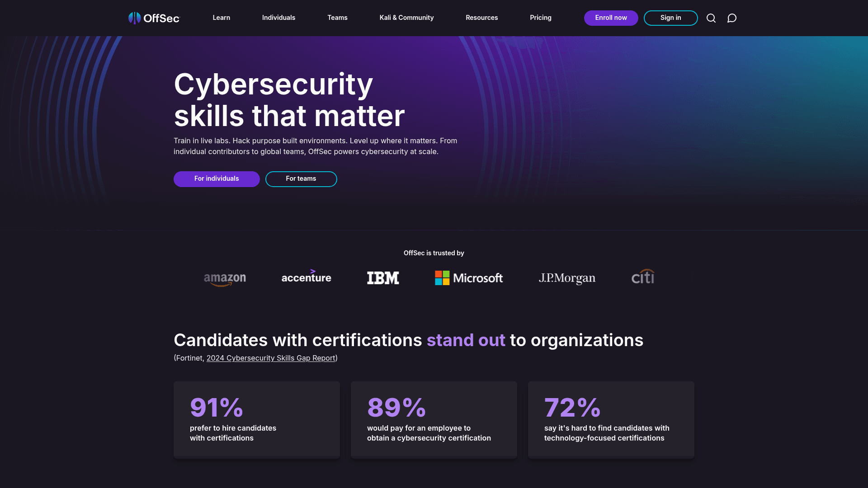Click the Microsoft logo
Screen dimensions: 868x488
pyautogui.click(x=468, y=278)
